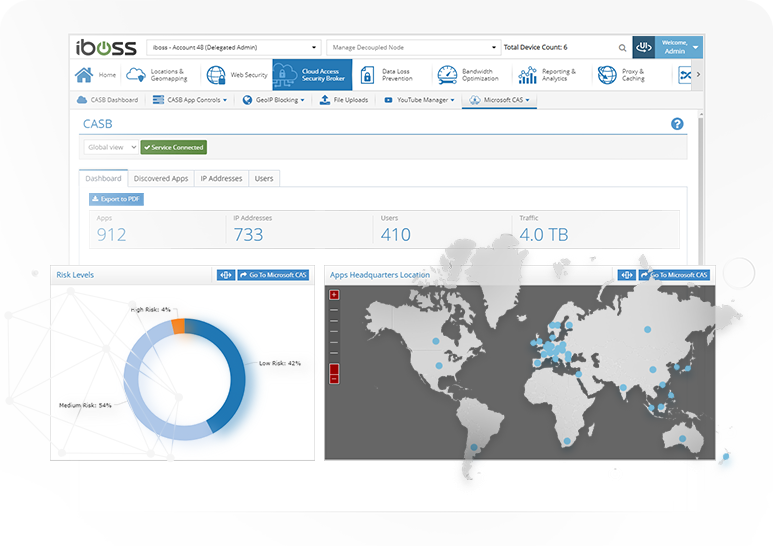This screenshot has width=773, height=546.
Task: Open CASB Dashboard submenu
Action: click(x=107, y=100)
